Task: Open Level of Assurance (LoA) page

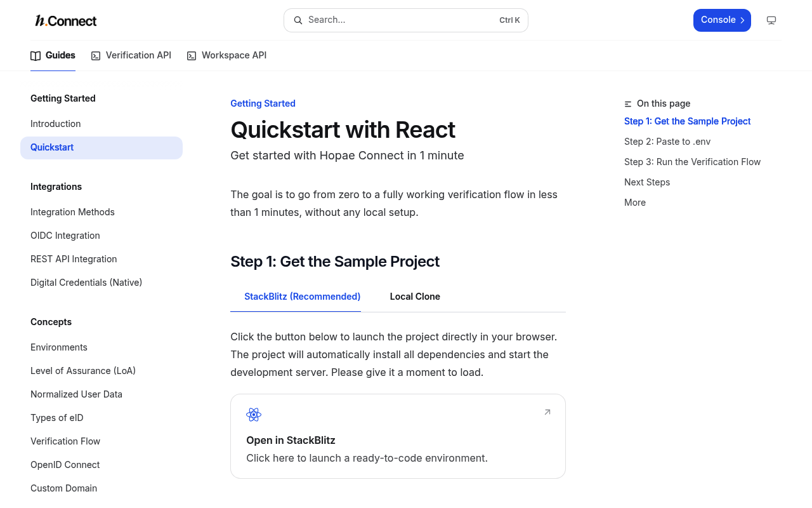Action: [101, 371]
